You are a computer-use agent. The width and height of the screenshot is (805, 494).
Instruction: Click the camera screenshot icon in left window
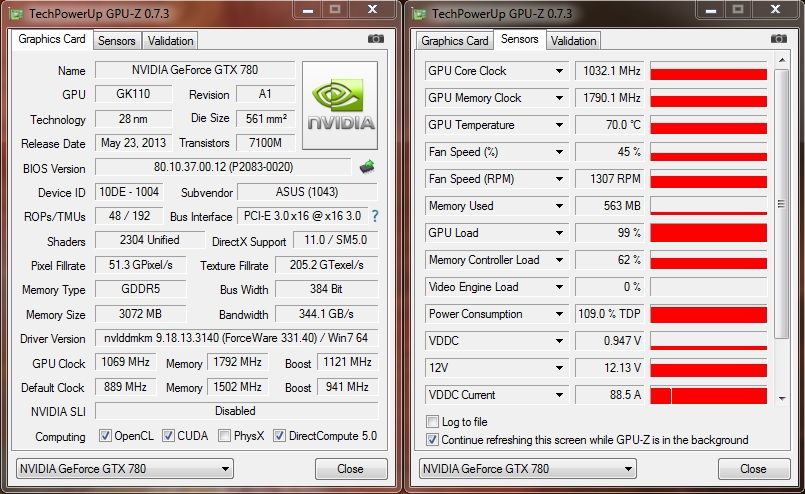click(x=375, y=39)
